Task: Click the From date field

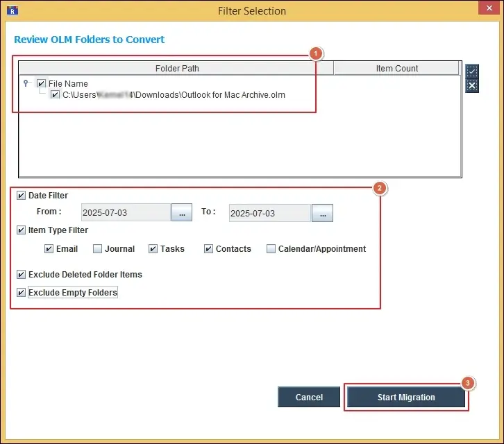Action: [x=126, y=212]
